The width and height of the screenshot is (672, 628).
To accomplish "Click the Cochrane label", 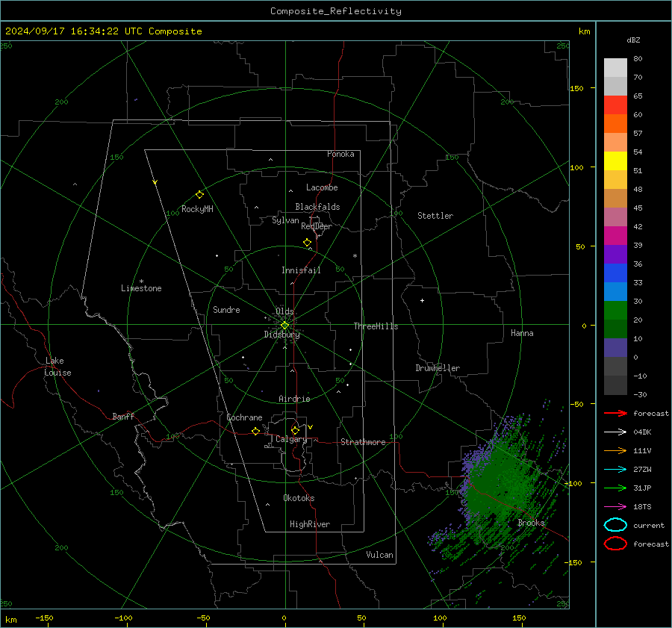I will point(244,417).
